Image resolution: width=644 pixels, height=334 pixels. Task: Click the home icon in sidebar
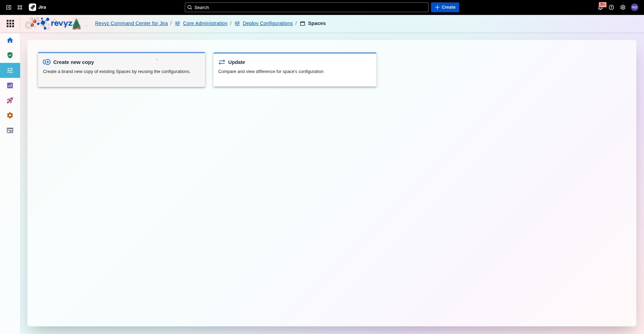[x=10, y=40]
